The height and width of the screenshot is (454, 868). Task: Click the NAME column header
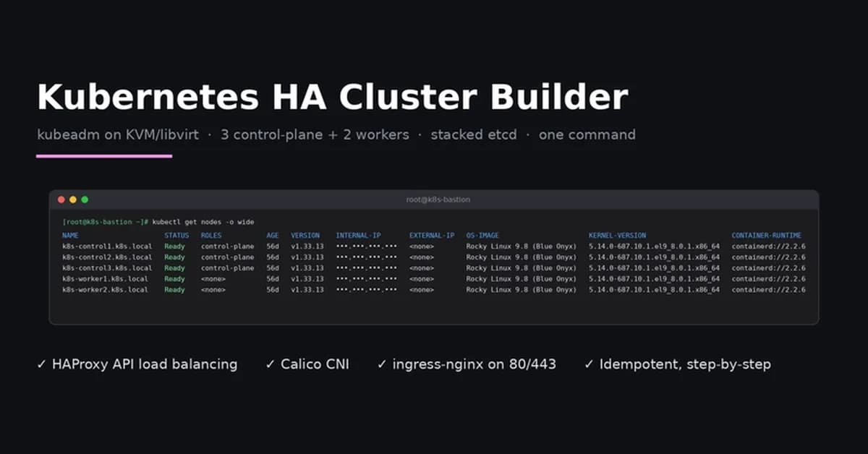70,236
